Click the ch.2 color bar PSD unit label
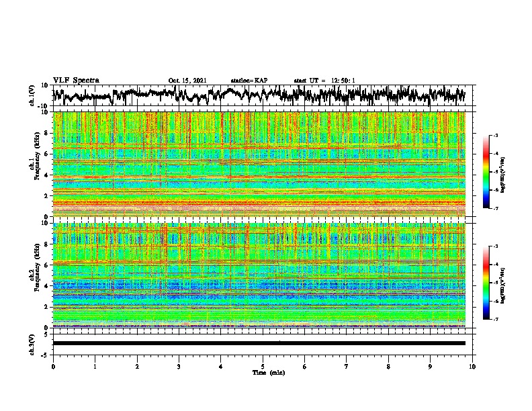The height and width of the screenshot is (411, 532). pos(503,285)
